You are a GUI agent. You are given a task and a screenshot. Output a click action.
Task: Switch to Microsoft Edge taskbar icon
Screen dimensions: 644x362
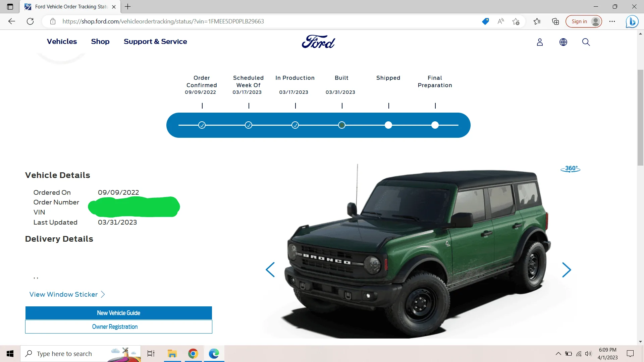click(214, 354)
